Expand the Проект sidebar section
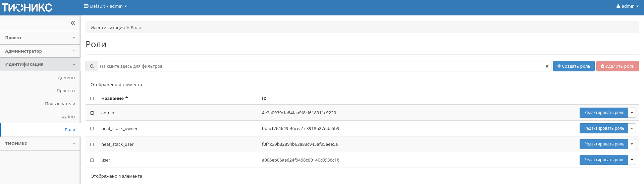Screen dimensions: 644x184 click(40, 38)
